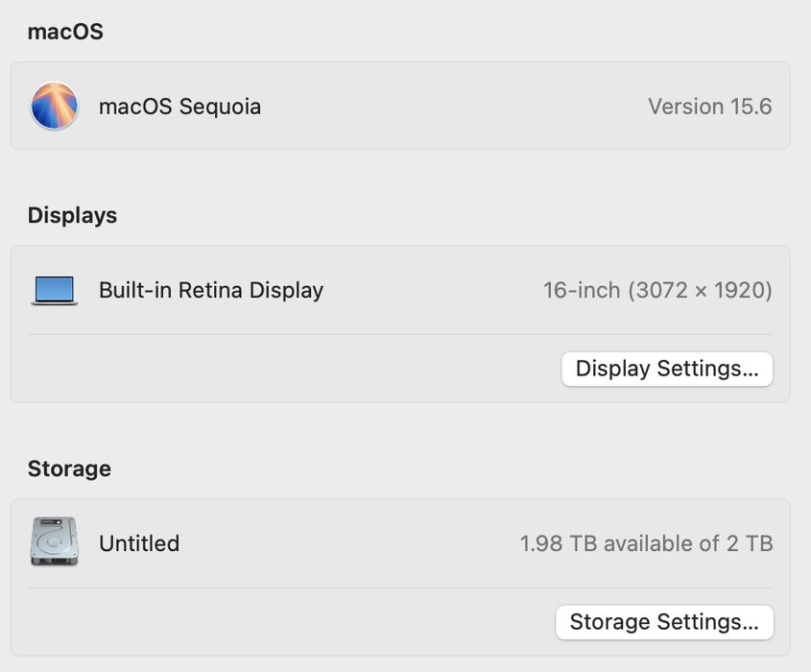Select the Untitled disk name label
This screenshot has height=672, width=811.
point(138,543)
